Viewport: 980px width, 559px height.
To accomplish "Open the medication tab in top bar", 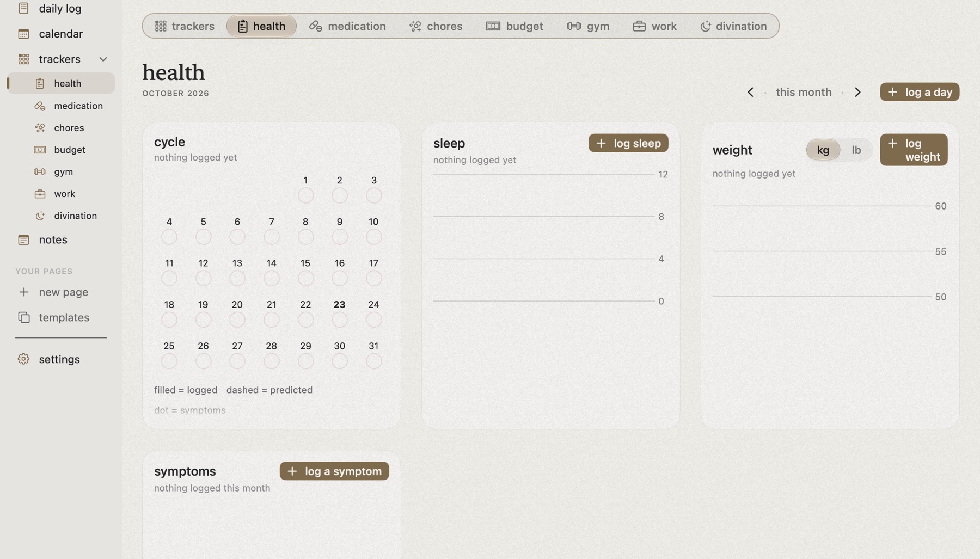I will click(347, 26).
